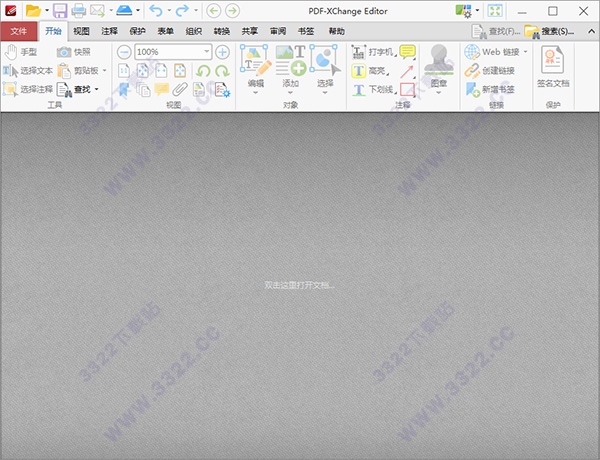Open the 保护 ribbon tab
Screen dimensions: 600x460
pyautogui.click(x=137, y=31)
